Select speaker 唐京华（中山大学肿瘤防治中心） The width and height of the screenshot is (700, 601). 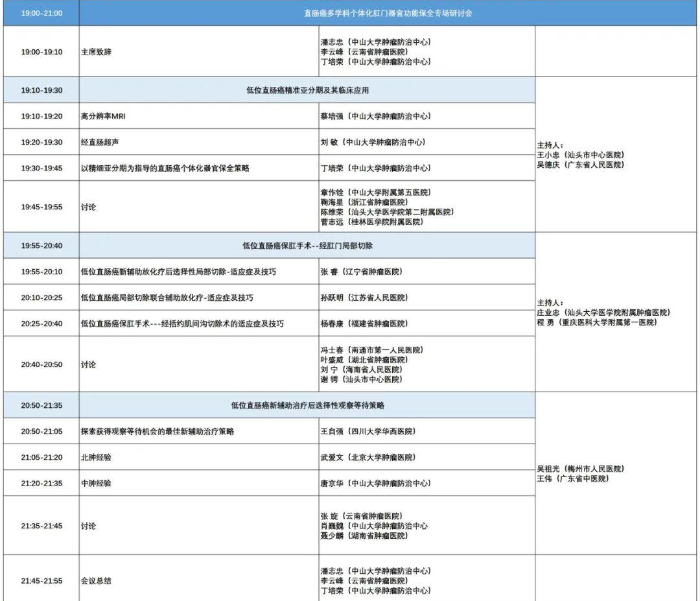[x=376, y=483]
